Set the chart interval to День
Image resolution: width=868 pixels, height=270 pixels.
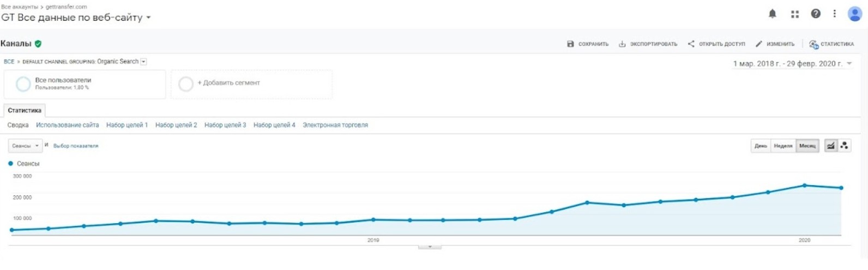point(761,146)
